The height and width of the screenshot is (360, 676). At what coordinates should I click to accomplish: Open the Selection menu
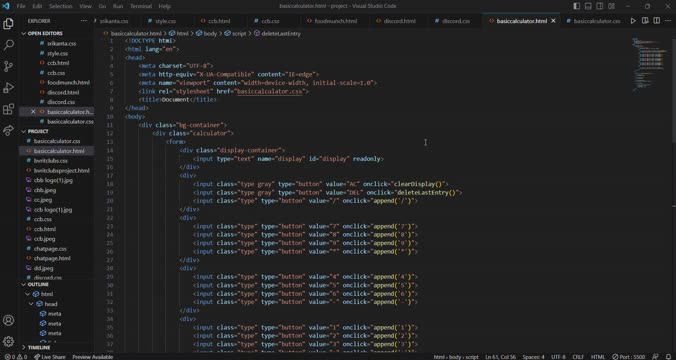[61, 6]
